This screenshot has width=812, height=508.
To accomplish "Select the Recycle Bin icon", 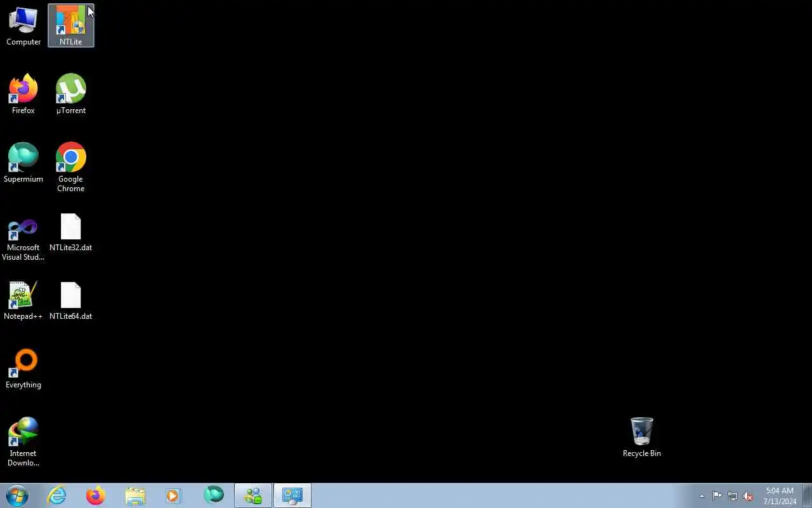I will tap(642, 438).
